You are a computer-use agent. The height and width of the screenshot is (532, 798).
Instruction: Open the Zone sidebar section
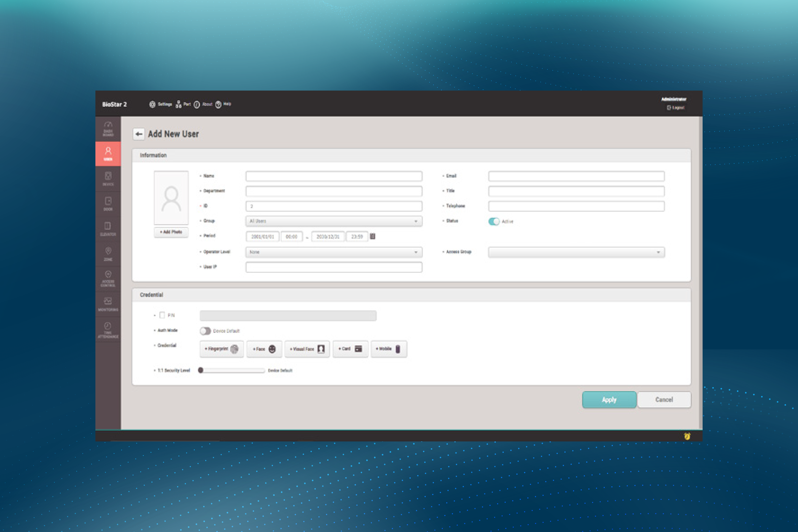pyautogui.click(x=108, y=254)
